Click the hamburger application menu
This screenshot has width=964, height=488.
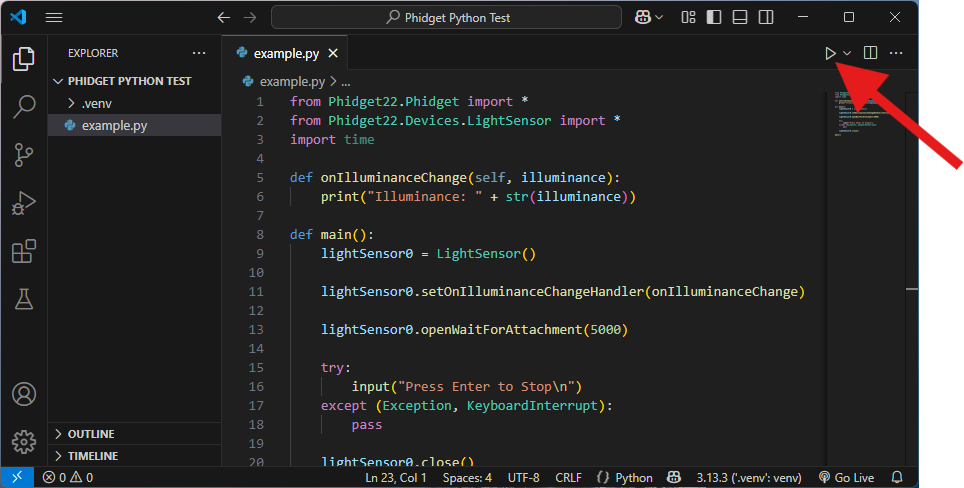pyautogui.click(x=54, y=17)
